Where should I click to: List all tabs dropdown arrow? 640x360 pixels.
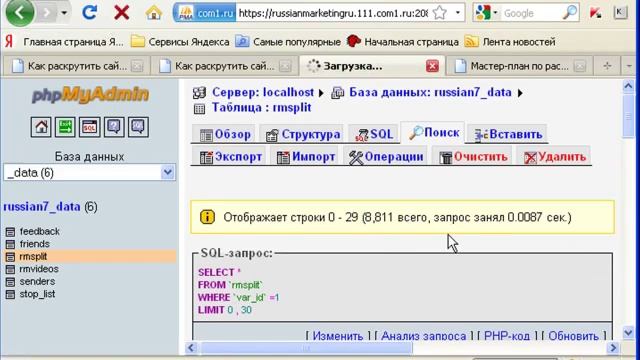click(x=629, y=66)
